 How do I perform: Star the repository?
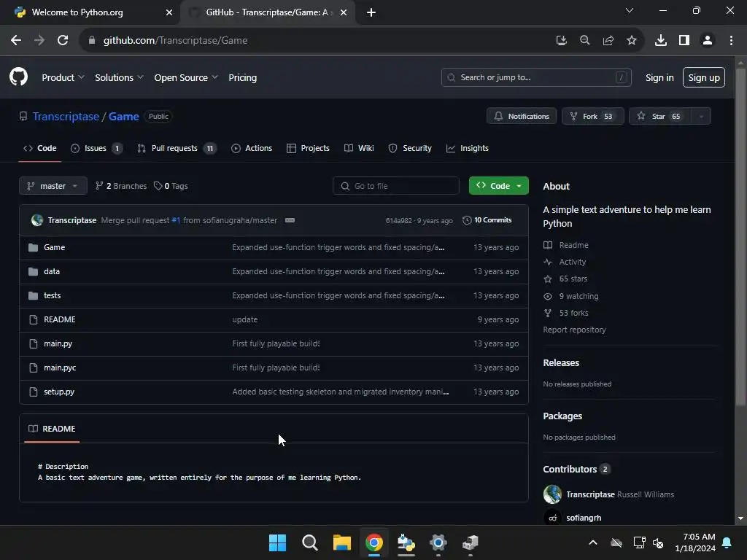coord(659,116)
